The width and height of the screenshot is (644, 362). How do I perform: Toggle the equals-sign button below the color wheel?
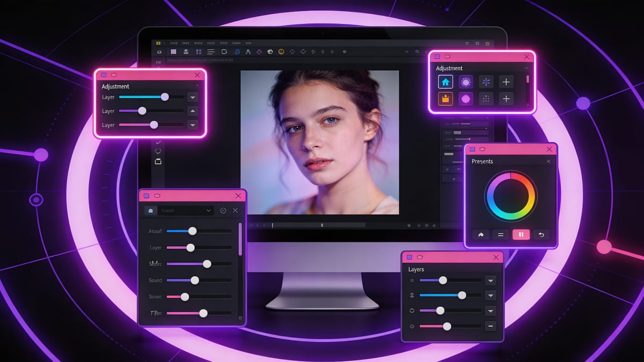pyautogui.click(x=500, y=234)
